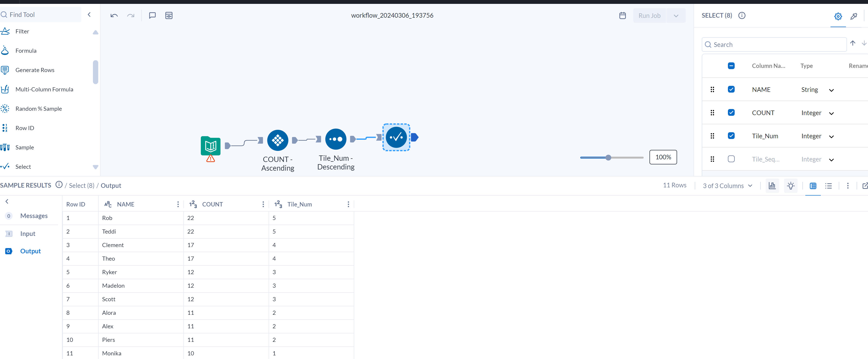Open the Messages results tab
The width and height of the screenshot is (868, 359).
34,216
